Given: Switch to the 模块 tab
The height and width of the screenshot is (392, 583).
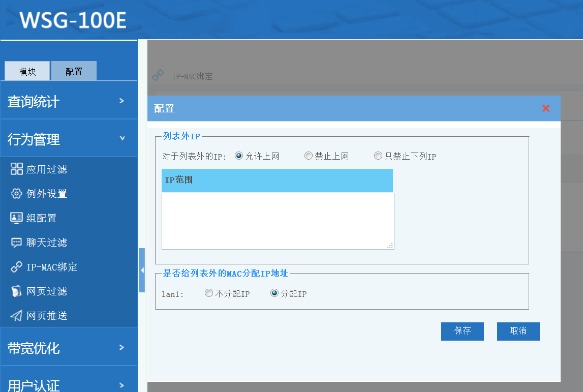Looking at the screenshot, I should pyautogui.click(x=27, y=72).
